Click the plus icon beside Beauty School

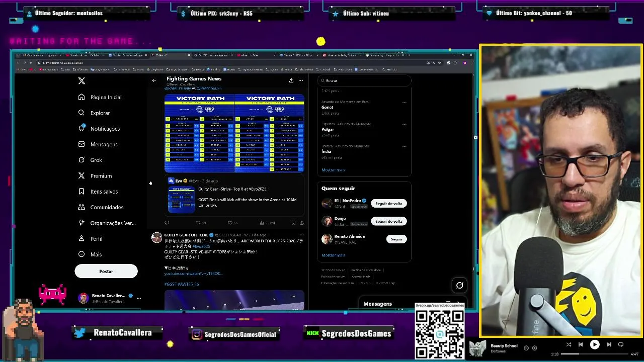(534, 348)
